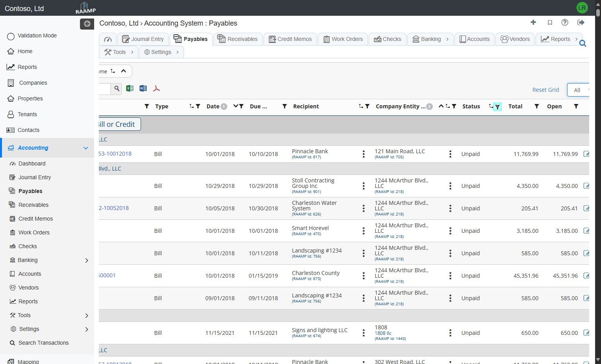Viewport: 601px width, 364px height.
Task: Open edit icon for Pinnacle Bank bill
Action: (x=586, y=154)
